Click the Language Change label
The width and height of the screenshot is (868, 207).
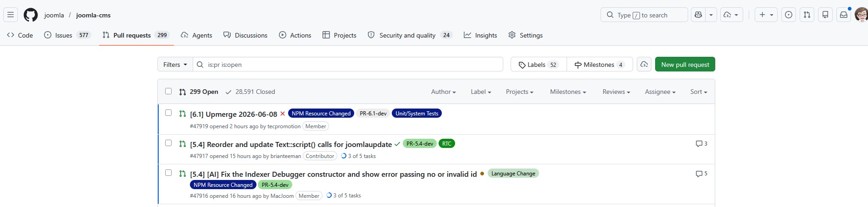pyautogui.click(x=513, y=174)
